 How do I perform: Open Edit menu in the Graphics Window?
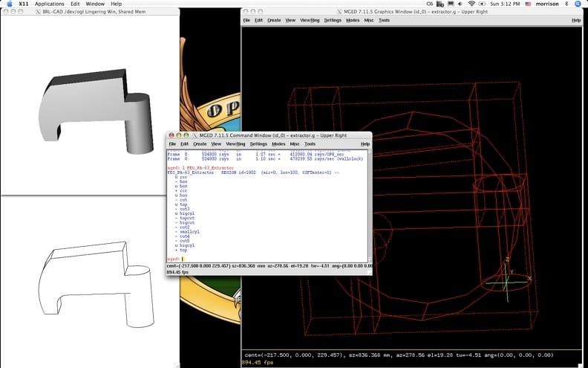259,20
